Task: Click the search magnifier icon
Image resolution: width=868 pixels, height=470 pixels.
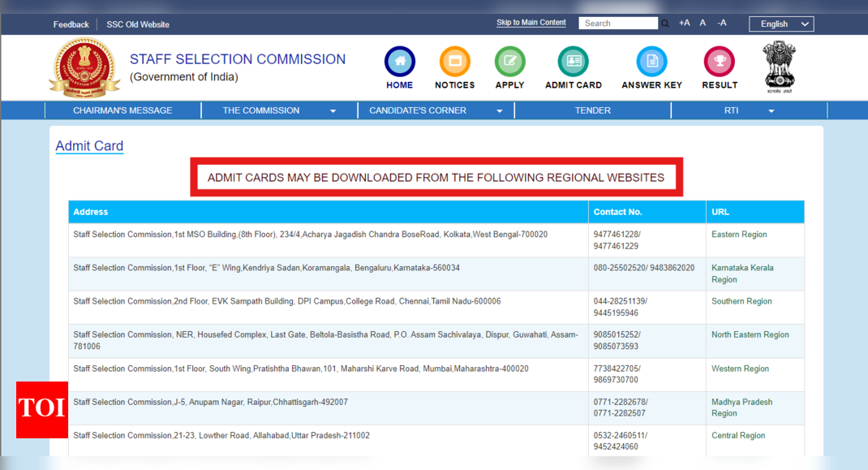Action: pyautogui.click(x=666, y=23)
